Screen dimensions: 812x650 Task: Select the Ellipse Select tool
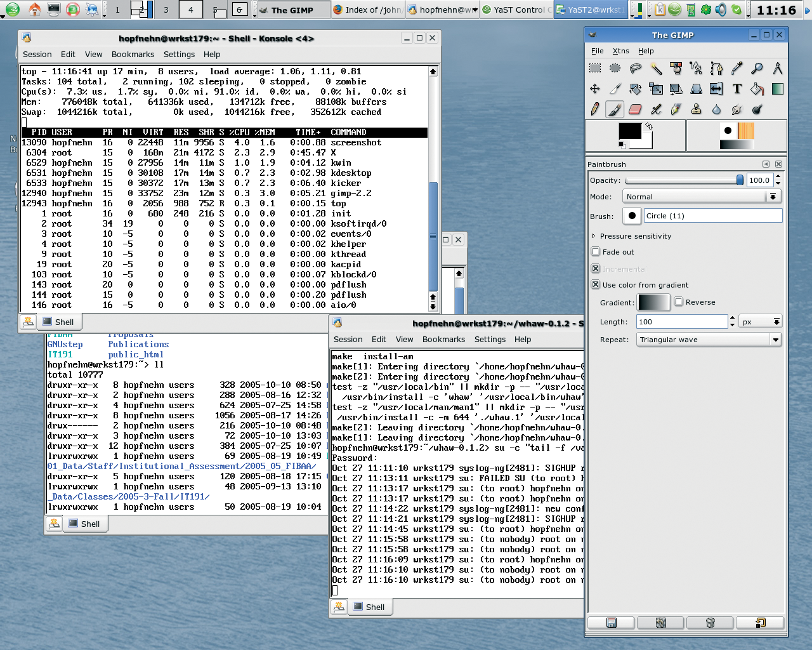[615, 69]
